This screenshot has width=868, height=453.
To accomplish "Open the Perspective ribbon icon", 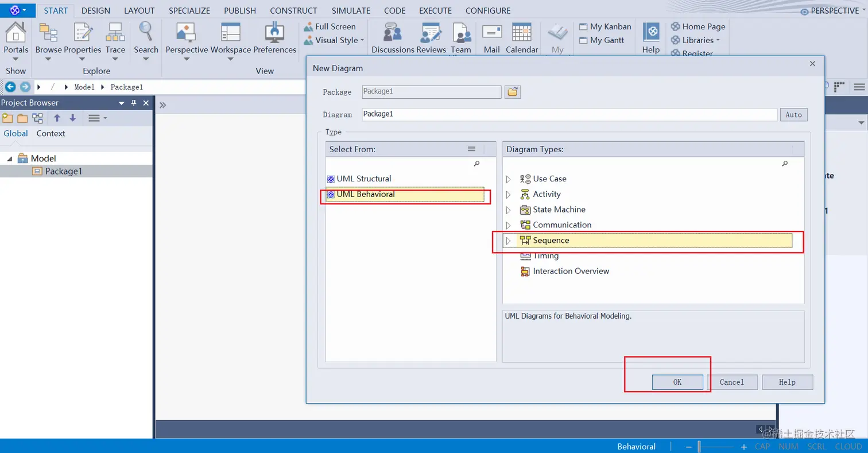I will pos(187,32).
